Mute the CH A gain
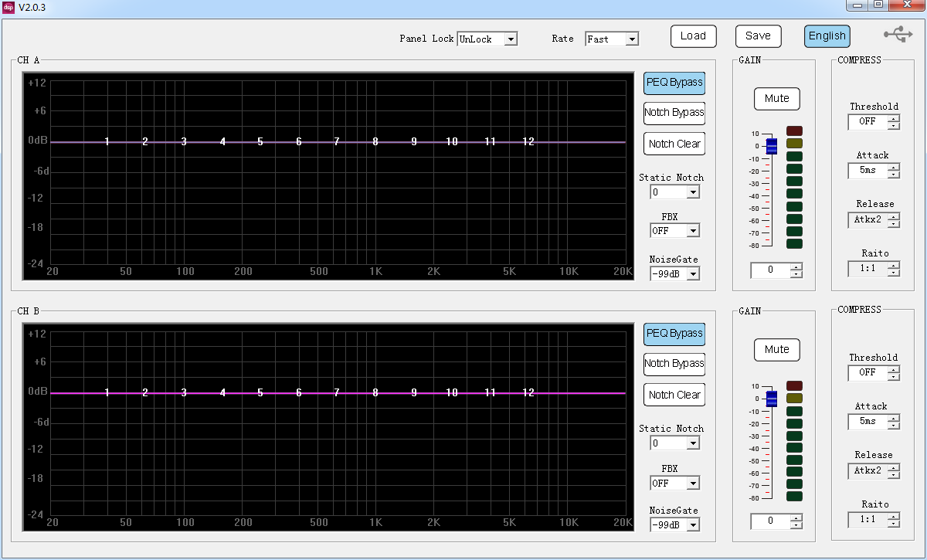Image resolution: width=927 pixels, height=560 pixels. click(x=777, y=99)
